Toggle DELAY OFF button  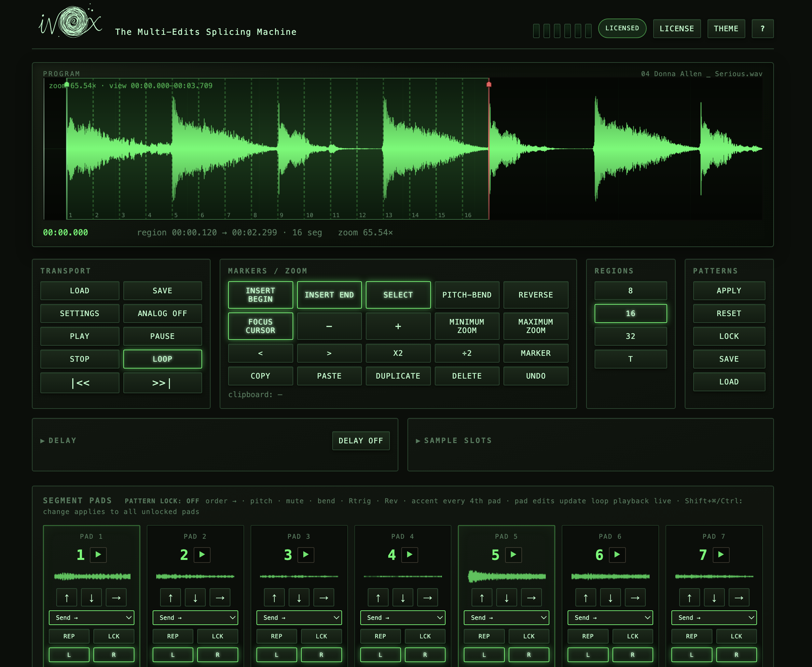point(361,441)
